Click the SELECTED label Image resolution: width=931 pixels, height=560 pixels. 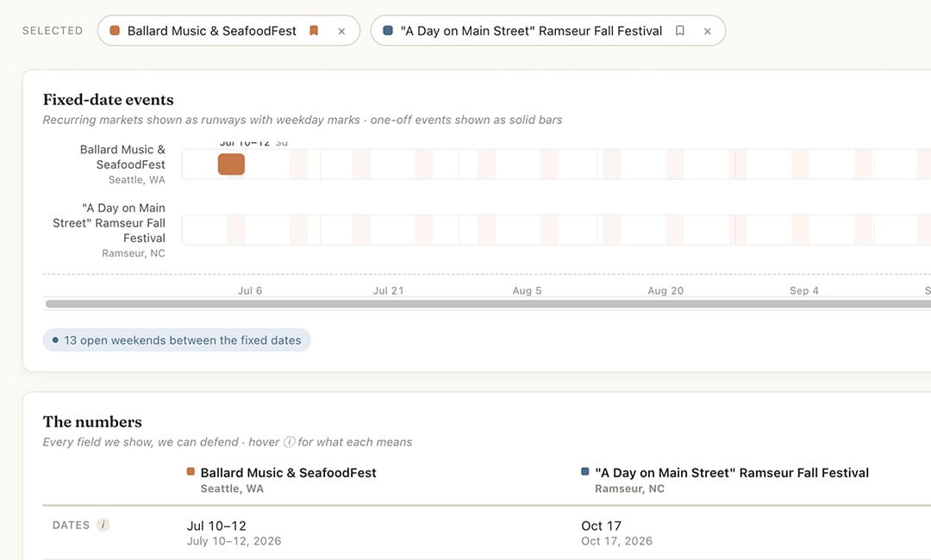tap(53, 31)
